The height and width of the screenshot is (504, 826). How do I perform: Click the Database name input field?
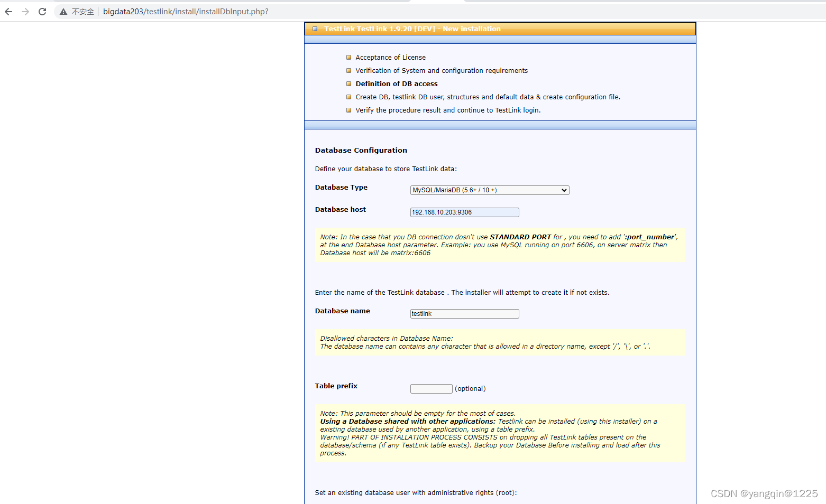pos(465,314)
